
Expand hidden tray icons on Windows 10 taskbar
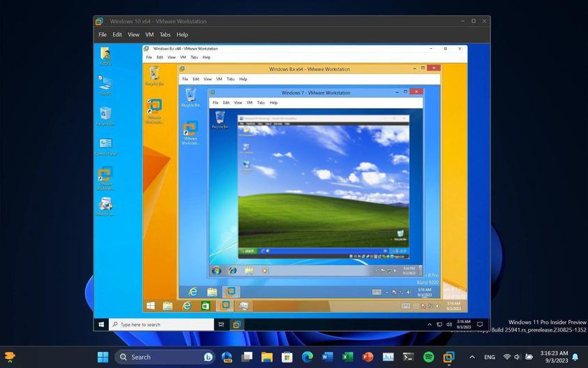click(x=430, y=325)
